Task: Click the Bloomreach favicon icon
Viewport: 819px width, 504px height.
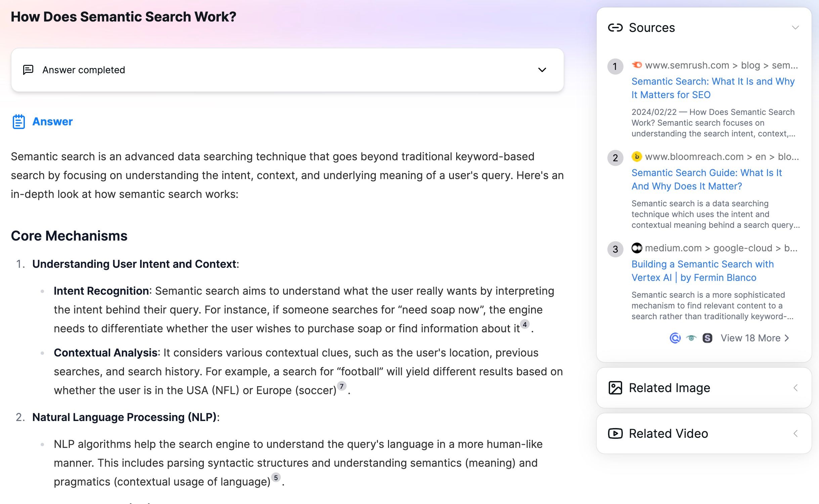Action: pos(637,156)
